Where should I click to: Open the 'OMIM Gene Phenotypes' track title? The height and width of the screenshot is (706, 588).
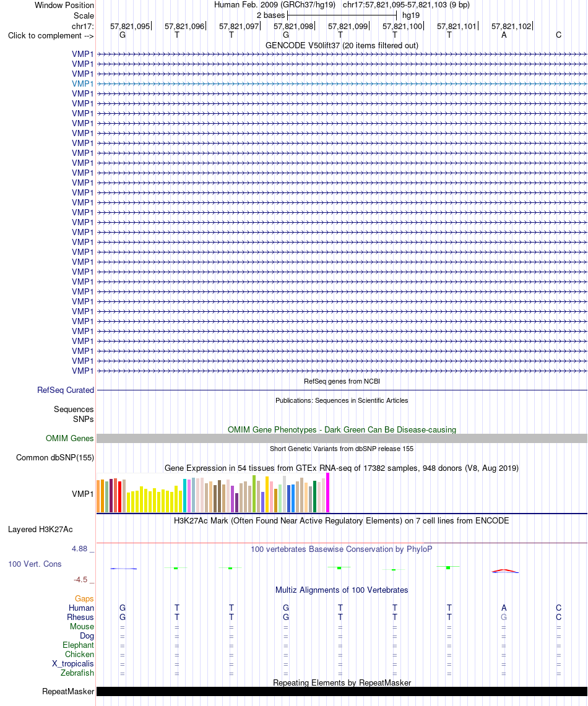point(342,429)
